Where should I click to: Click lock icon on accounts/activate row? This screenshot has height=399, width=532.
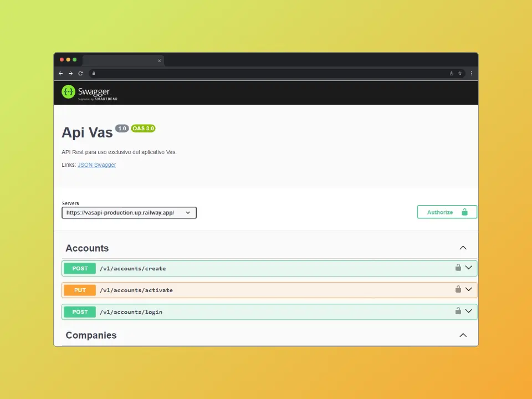coord(458,289)
